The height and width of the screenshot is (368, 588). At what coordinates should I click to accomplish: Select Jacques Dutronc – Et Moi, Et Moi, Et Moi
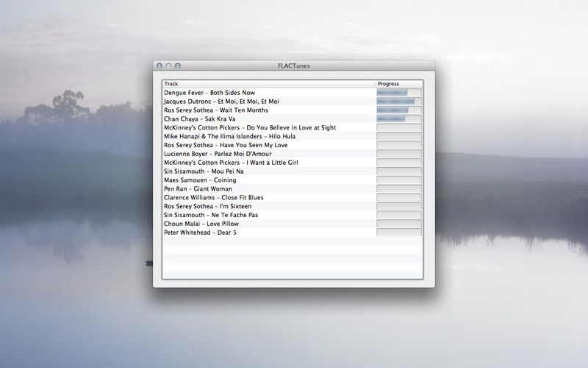pos(269,102)
